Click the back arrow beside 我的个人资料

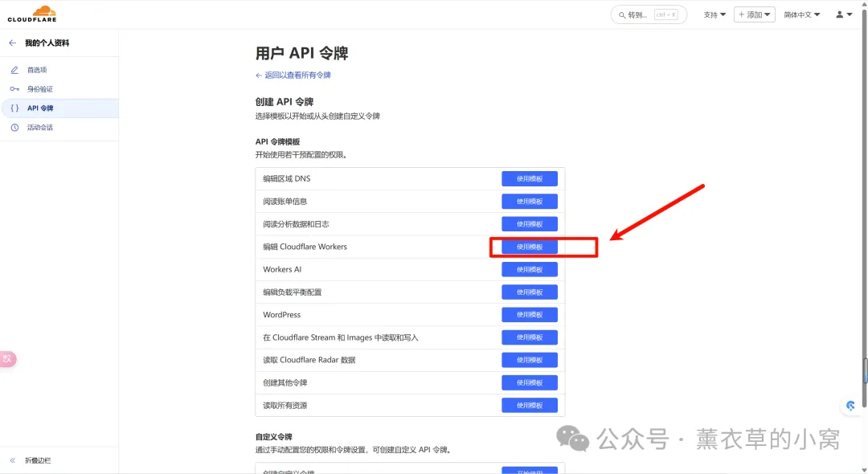coord(12,43)
